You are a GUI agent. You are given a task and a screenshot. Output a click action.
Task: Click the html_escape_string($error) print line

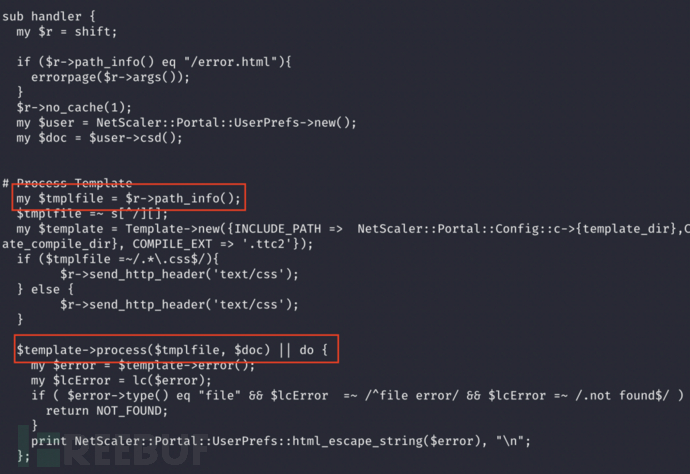click(x=281, y=441)
